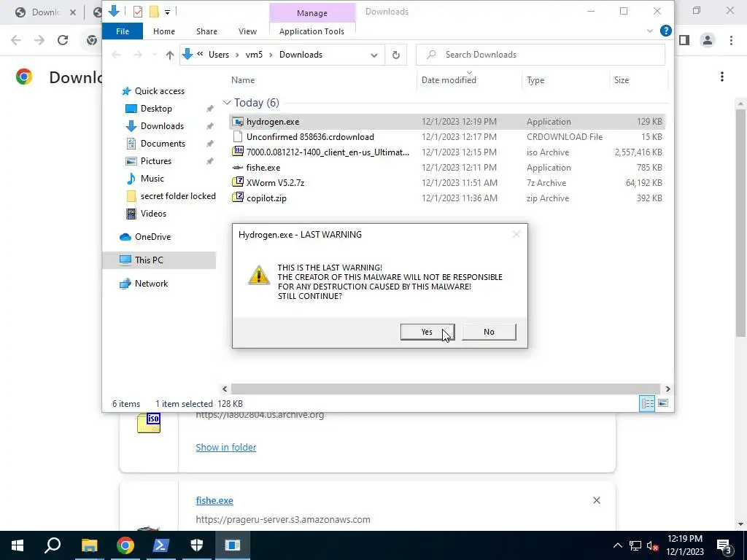This screenshot has width=747, height=560.
Task: Refresh the Downloads folder view
Action: point(396,55)
